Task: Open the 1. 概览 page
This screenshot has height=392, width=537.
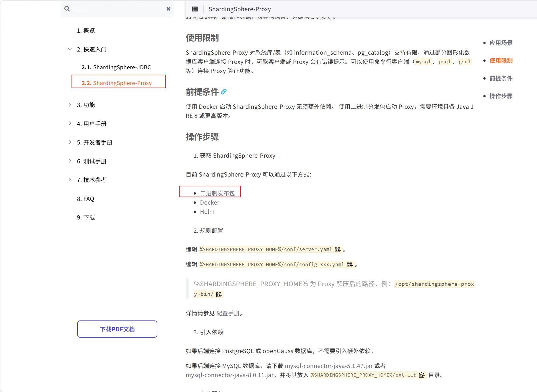Action: pyautogui.click(x=86, y=31)
